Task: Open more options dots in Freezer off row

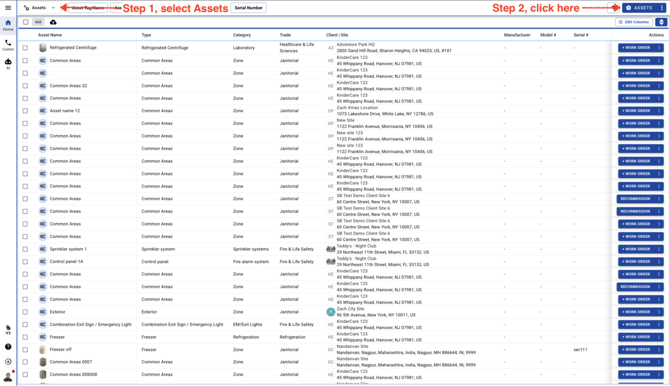Action: (659, 350)
